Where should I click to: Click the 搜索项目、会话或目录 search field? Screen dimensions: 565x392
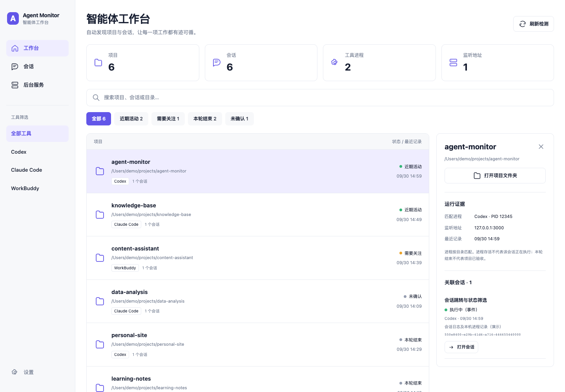[x=320, y=98]
